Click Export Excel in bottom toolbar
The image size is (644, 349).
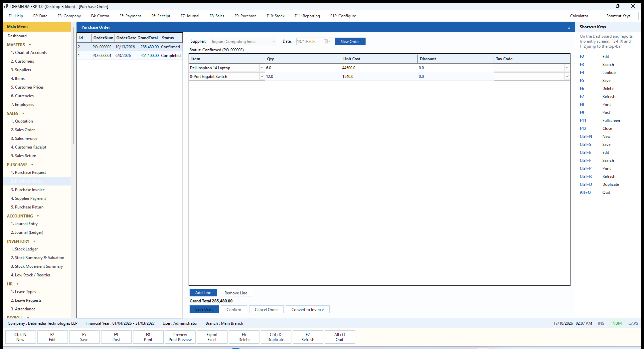212,337
